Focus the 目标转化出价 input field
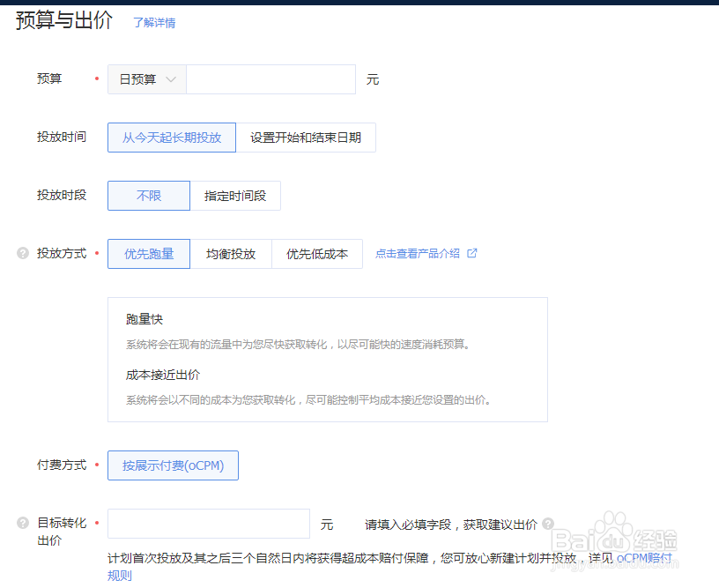Image resolution: width=719 pixels, height=588 pixels. pyautogui.click(x=209, y=524)
